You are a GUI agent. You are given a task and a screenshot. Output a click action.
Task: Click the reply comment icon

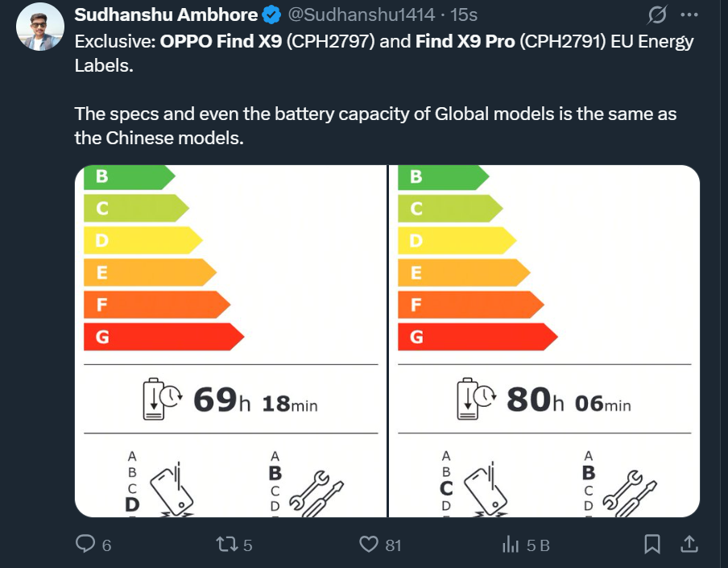85,545
